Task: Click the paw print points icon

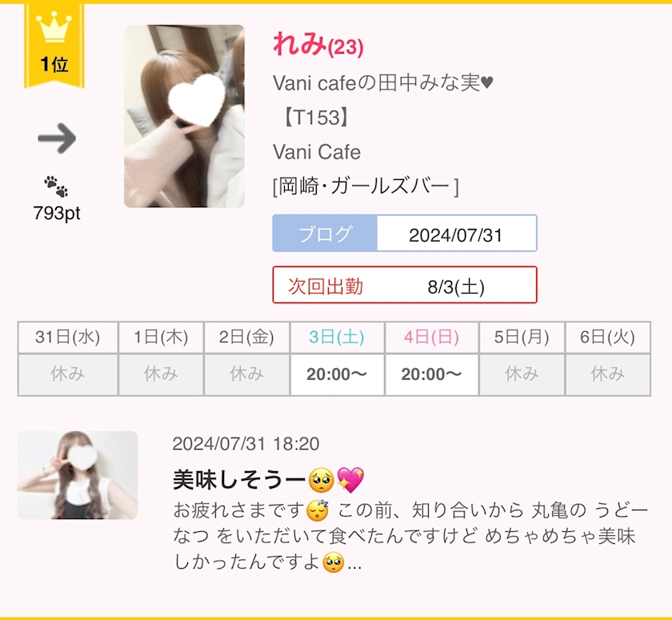Action: (x=56, y=186)
